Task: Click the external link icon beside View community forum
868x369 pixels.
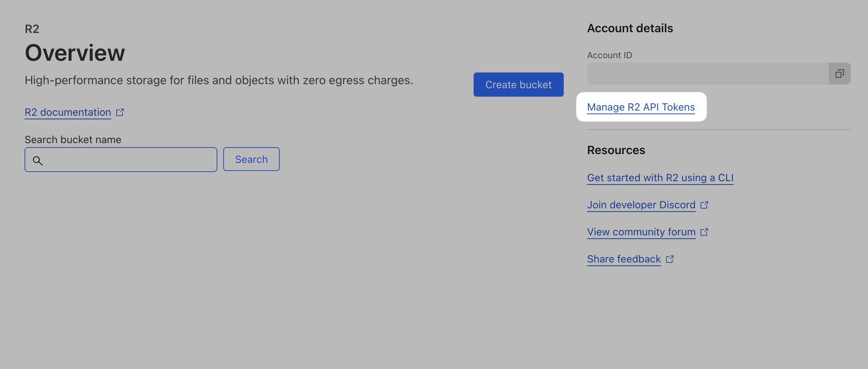Action: pos(705,232)
